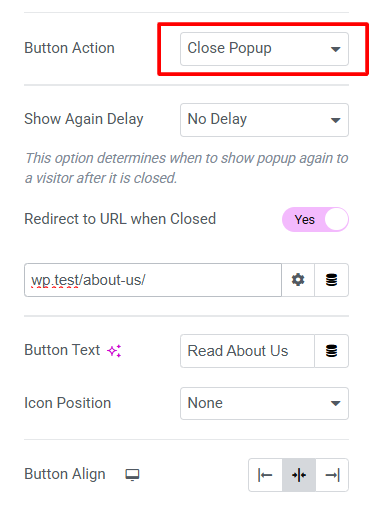Align the button to the left
The image size is (373, 512).
[x=265, y=475]
